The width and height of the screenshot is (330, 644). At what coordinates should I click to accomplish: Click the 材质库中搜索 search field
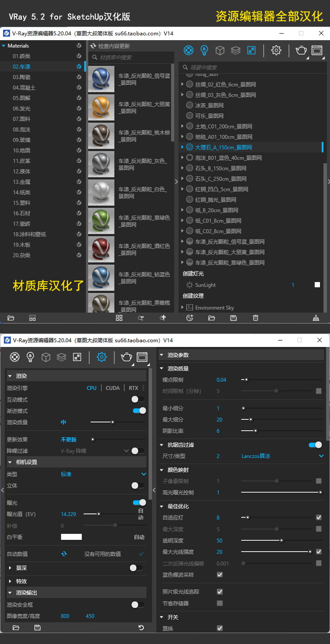tap(131, 57)
